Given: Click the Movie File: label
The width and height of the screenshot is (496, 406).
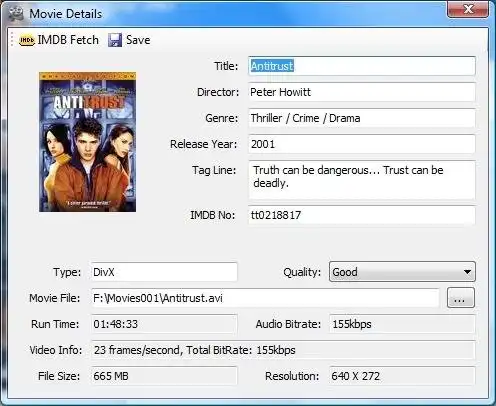Looking at the screenshot, I should 55,298.
